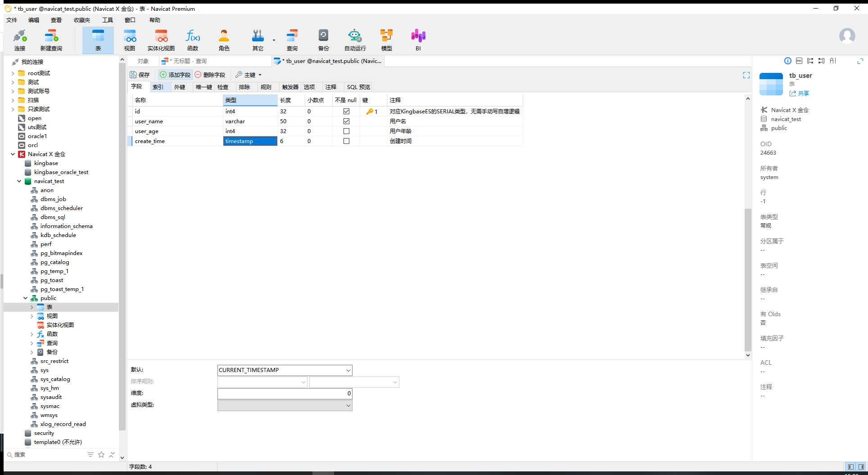Viewport: 868px width, 475px height.
Task: Open the 其它 toolbar dropdown arrow
Action: tap(274, 40)
